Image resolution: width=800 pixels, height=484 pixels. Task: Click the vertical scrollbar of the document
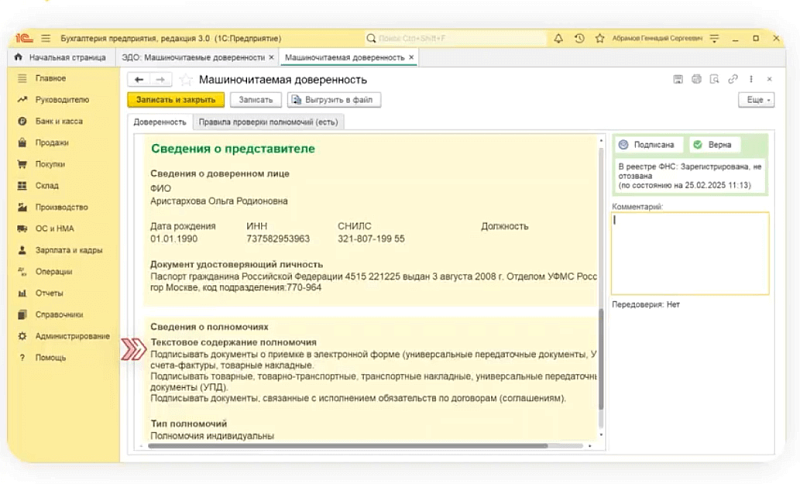(x=601, y=360)
